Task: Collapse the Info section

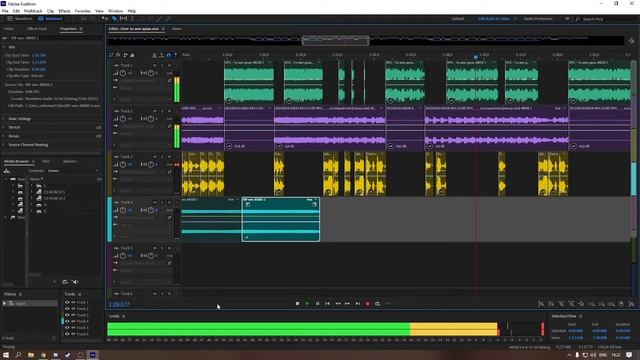Action: 4,47
